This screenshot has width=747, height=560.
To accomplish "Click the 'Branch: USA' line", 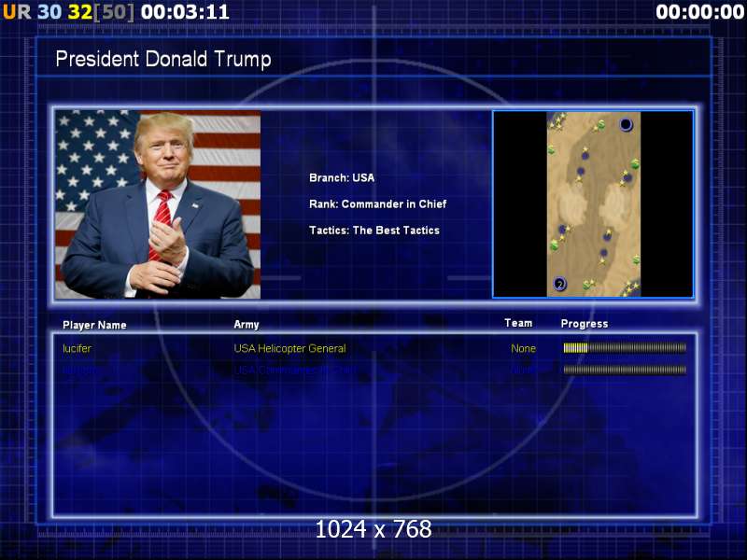I will 342,177.
